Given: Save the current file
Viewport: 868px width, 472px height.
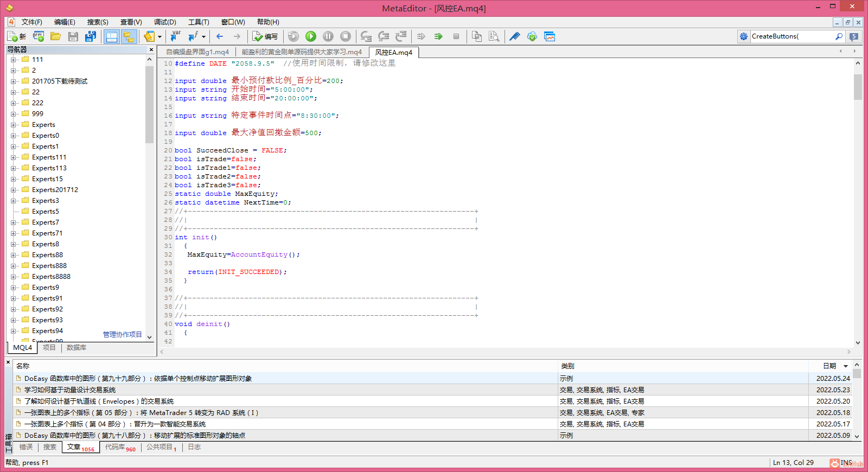Looking at the screenshot, I should [x=73, y=36].
